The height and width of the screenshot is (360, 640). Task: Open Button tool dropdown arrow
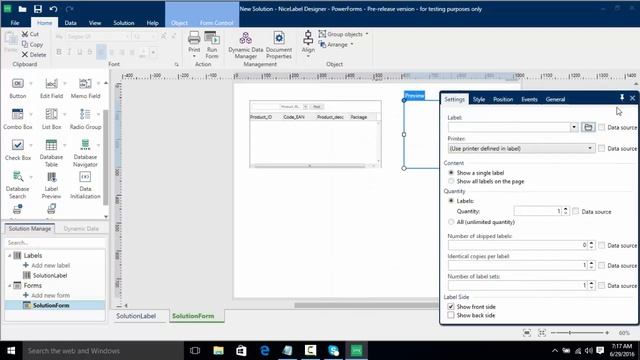pos(31,84)
